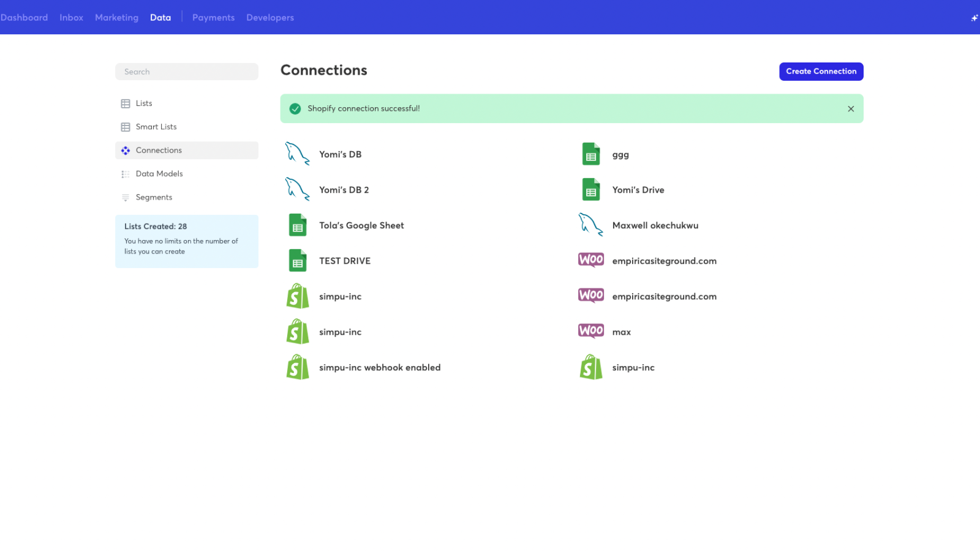The image size is (980, 551).
Task: Navigate to the Payments tab
Action: pos(213,18)
